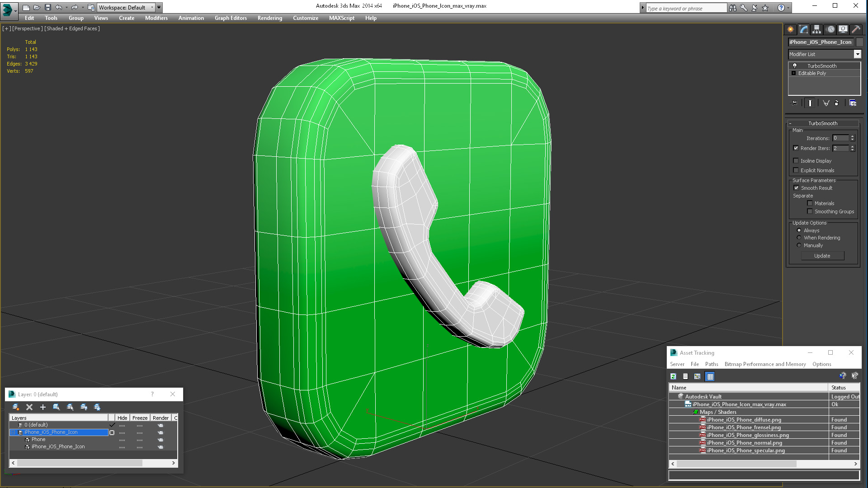Switch Asset Tracking to tree view
The height and width of the screenshot is (488, 868).
(698, 376)
